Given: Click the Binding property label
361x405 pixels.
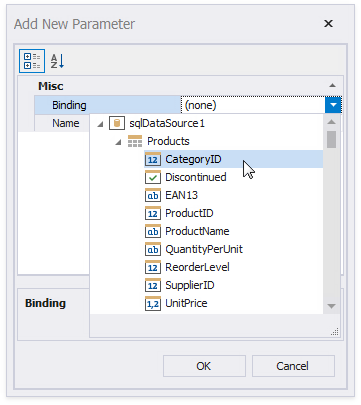Looking at the screenshot, I should (69, 105).
